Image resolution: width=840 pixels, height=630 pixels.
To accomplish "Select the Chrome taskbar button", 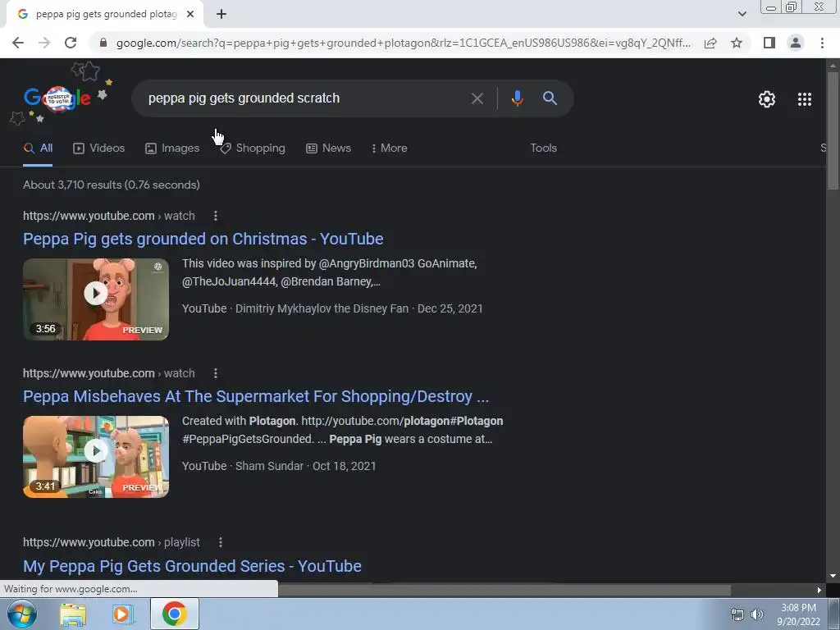I will [175, 614].
